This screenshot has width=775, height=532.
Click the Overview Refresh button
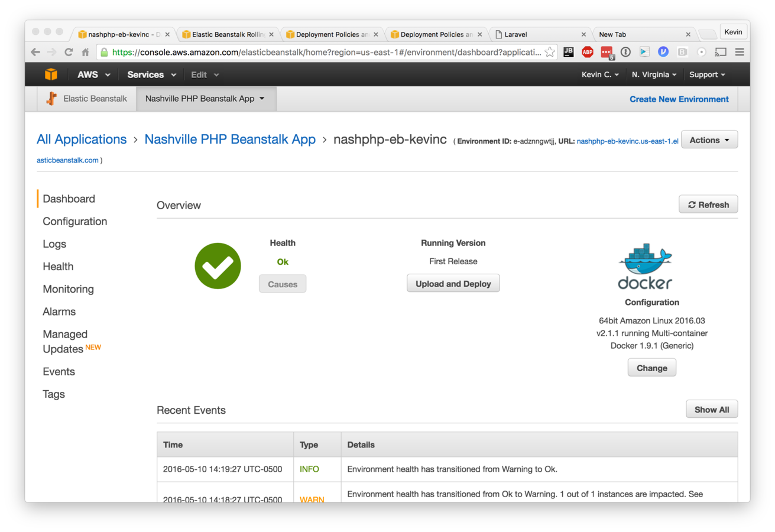(x=708, y=205)
